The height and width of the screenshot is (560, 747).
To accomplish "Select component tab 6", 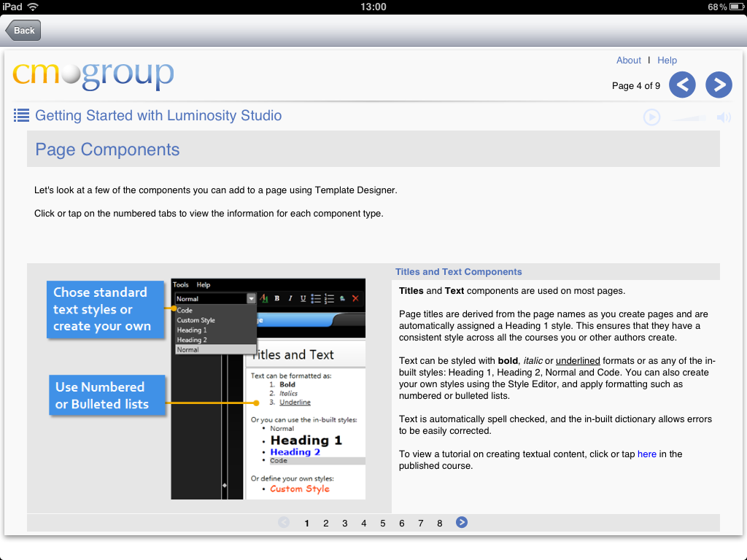I will (x=402, y=524).
